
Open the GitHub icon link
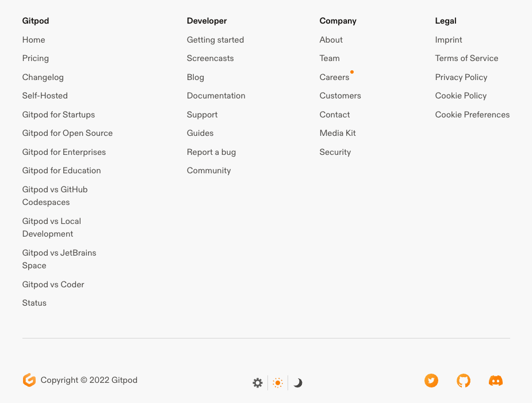tap(464, 381)
